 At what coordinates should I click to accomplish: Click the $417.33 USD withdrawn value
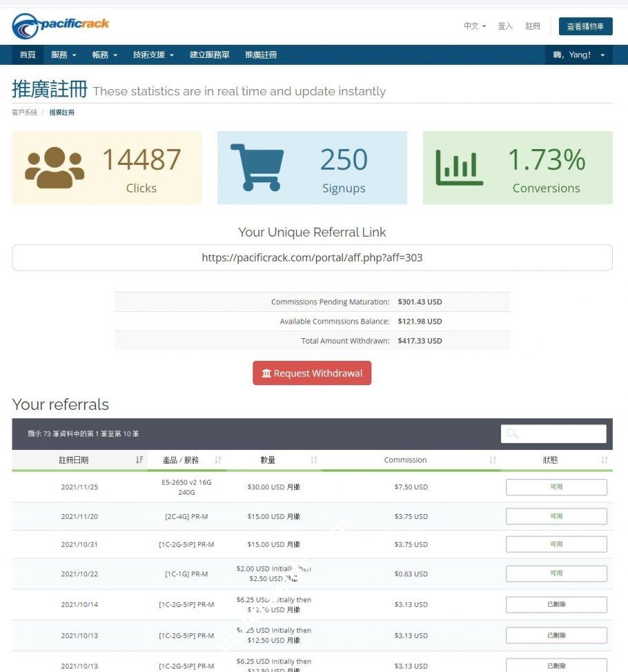tap(420, 341)
